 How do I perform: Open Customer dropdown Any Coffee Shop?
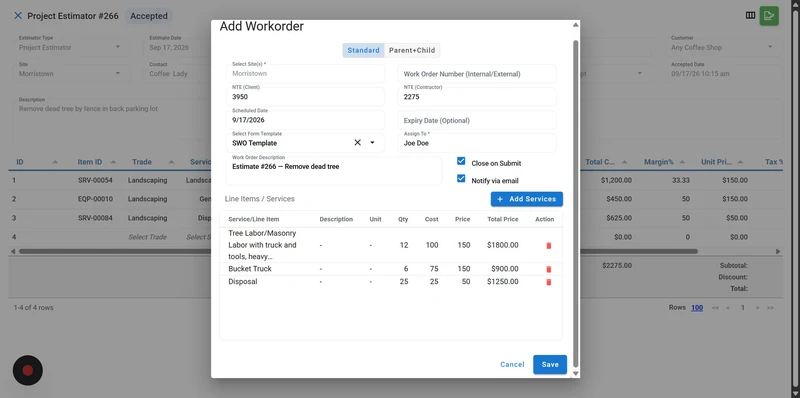pos(724,47)
